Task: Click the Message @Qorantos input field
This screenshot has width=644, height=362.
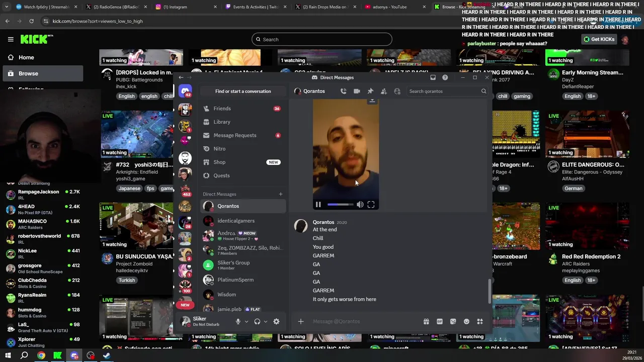Action: 365,321
